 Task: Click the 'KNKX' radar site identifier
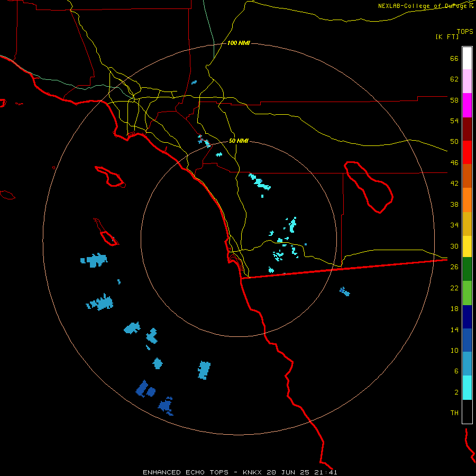tap(253, 472)
